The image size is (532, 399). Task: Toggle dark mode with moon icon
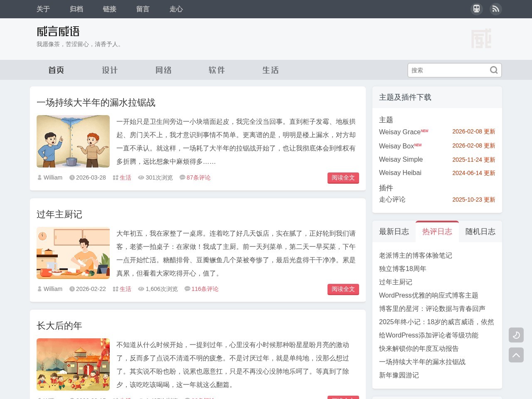(x=516, y=335)
